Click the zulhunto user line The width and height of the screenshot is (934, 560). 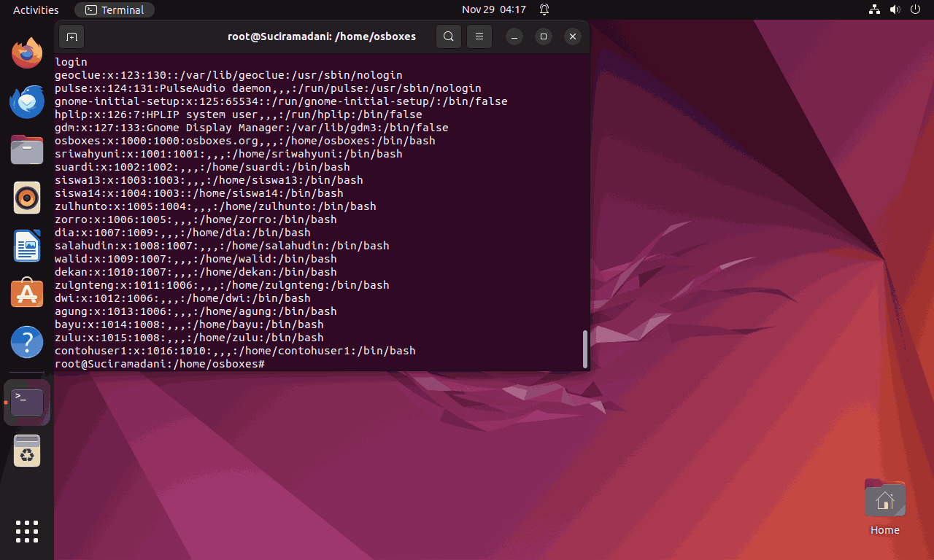pos(215,206)
